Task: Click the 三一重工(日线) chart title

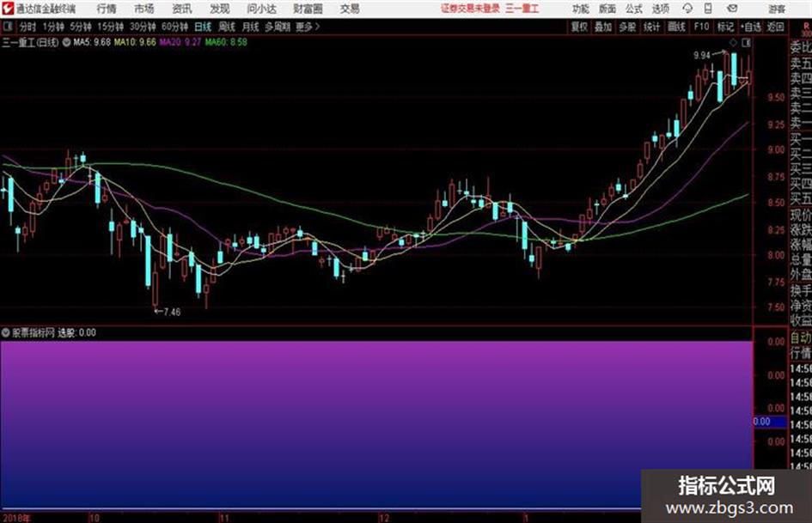Action: [30, 42]
